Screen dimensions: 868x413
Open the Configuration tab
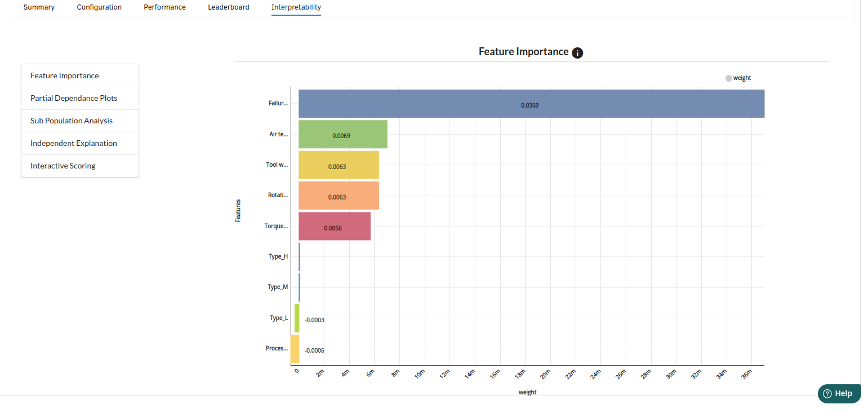coord(99,7)
